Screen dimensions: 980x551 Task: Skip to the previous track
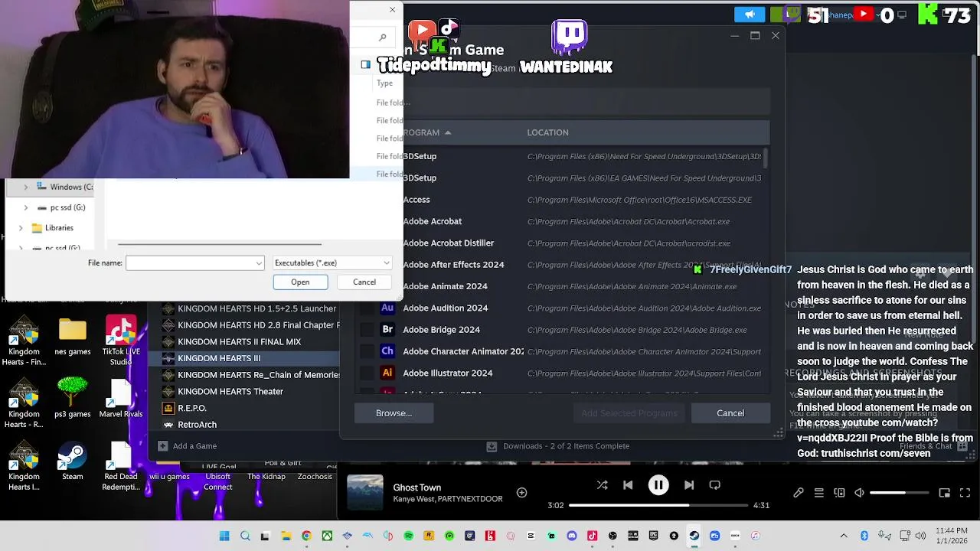[628, 485]
